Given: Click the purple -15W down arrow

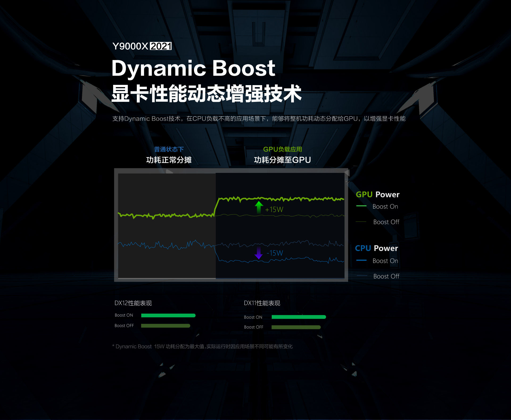Looking at the screenshot, I should [258, 253].
